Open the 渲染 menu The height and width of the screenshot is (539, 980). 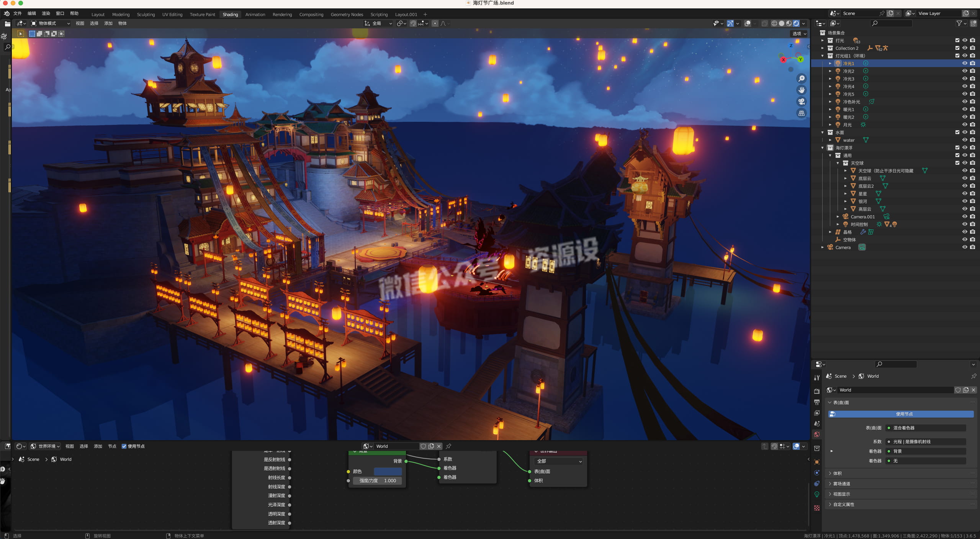46,13
